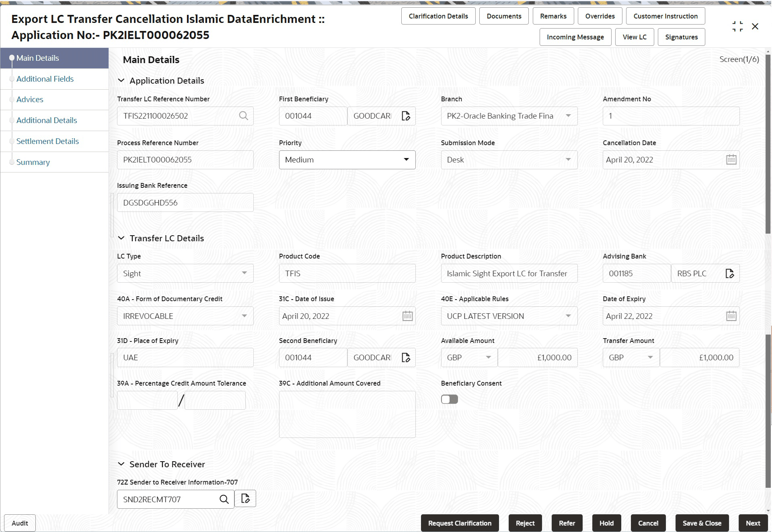Open Cancellation Date calendar picker

tap(731, 160)
